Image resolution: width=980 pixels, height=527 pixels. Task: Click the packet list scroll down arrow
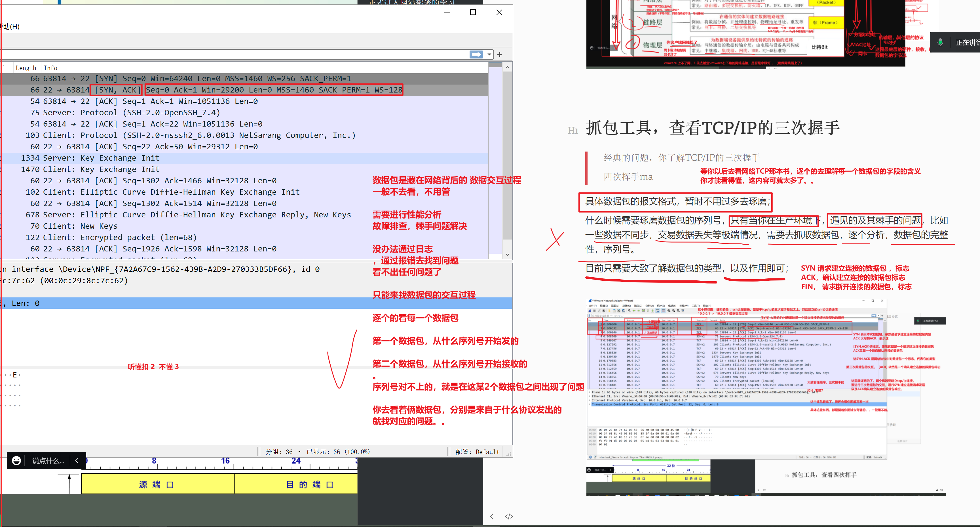tap(507, 254)
